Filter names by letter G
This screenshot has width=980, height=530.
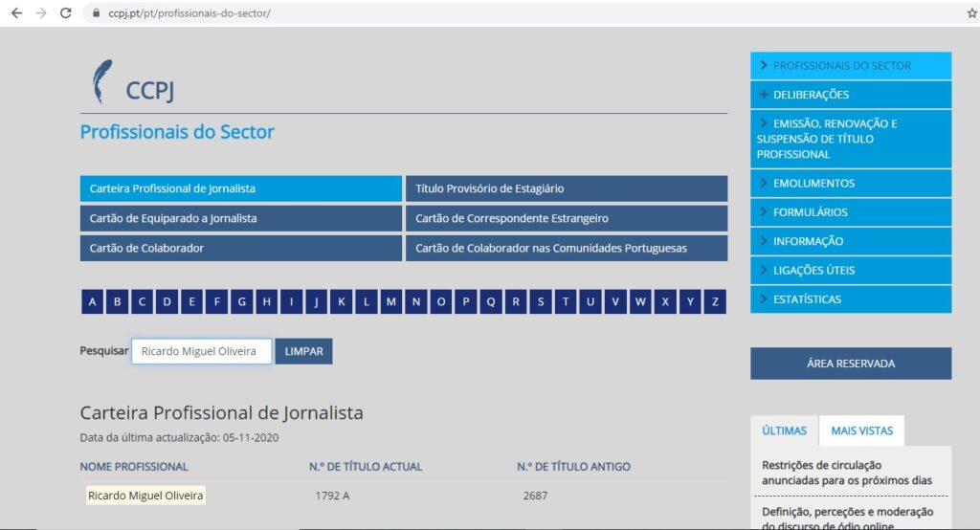click(x=242, y=302)
